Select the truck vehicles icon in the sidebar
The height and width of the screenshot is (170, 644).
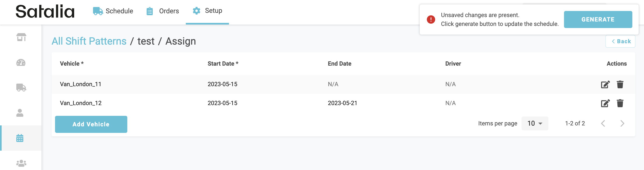click(x=21, y=88)
